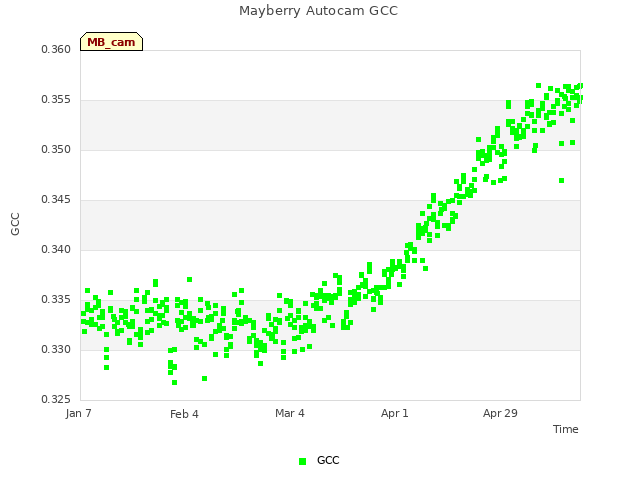
Task: Click the 0.340 y-axis value
Action: click(56, 249)
